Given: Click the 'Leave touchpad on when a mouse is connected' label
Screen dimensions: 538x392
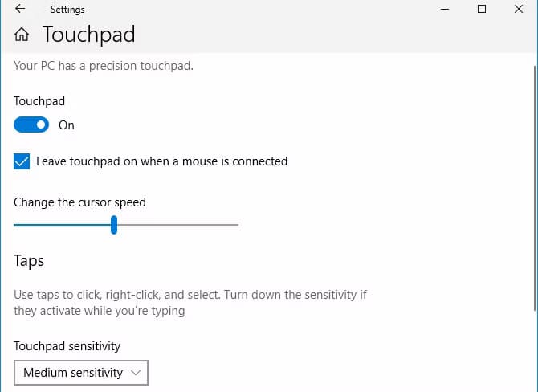Looking at the screenshot, I should pos(161,161).
